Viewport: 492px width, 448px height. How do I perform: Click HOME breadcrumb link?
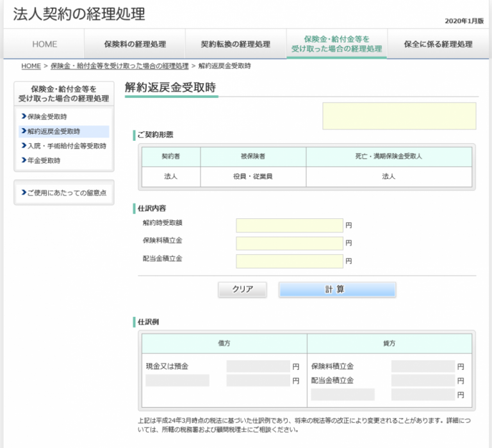tap(31, 66)
